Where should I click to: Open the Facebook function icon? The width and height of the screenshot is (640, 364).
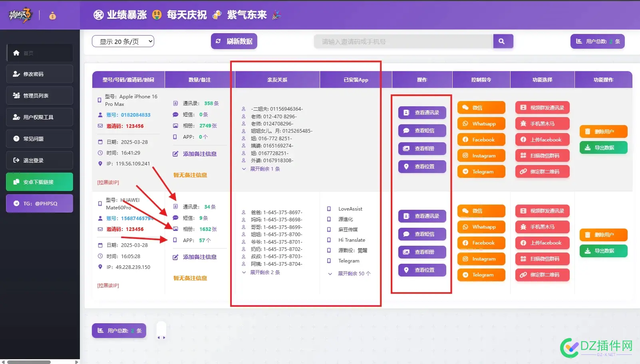pos(481,139)
